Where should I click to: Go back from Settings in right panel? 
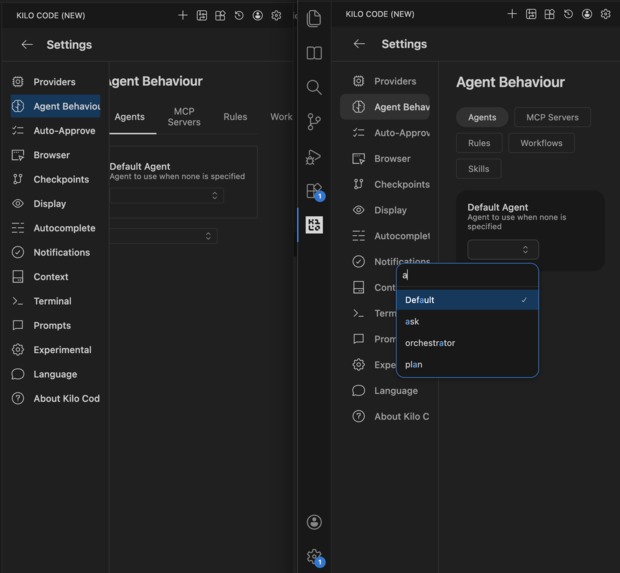coord(359,43)
